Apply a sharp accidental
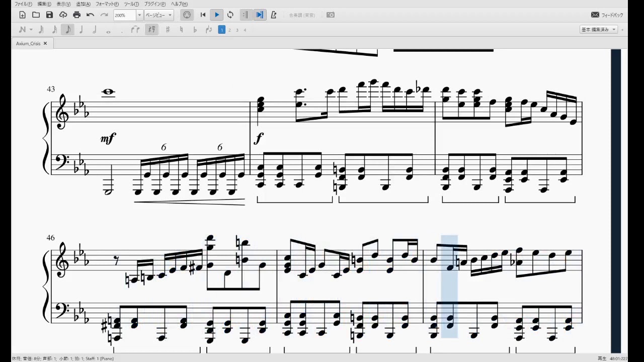 tap(168, 30)
